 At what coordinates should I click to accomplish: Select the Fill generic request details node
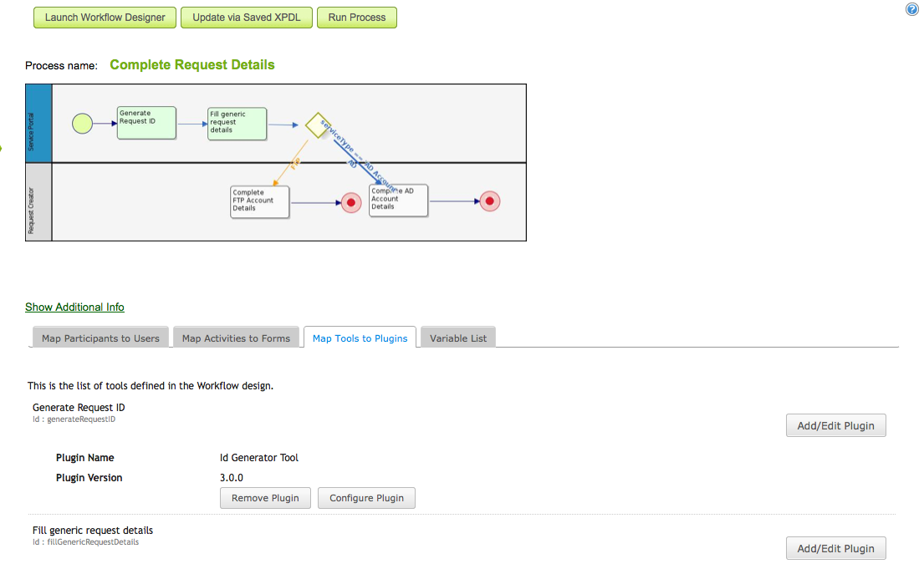click(237, 124)
